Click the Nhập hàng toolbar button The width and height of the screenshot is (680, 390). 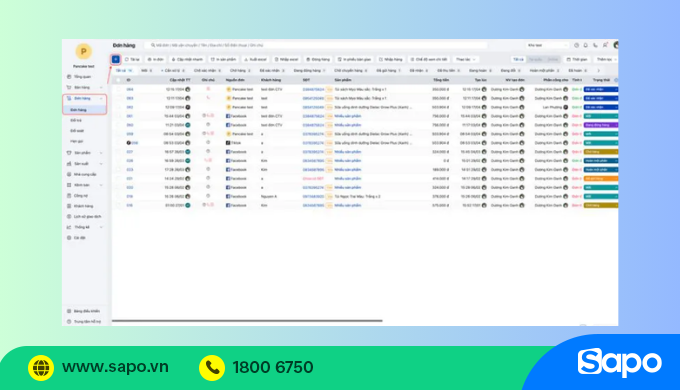pyautogui.click(x=391, y=59)
